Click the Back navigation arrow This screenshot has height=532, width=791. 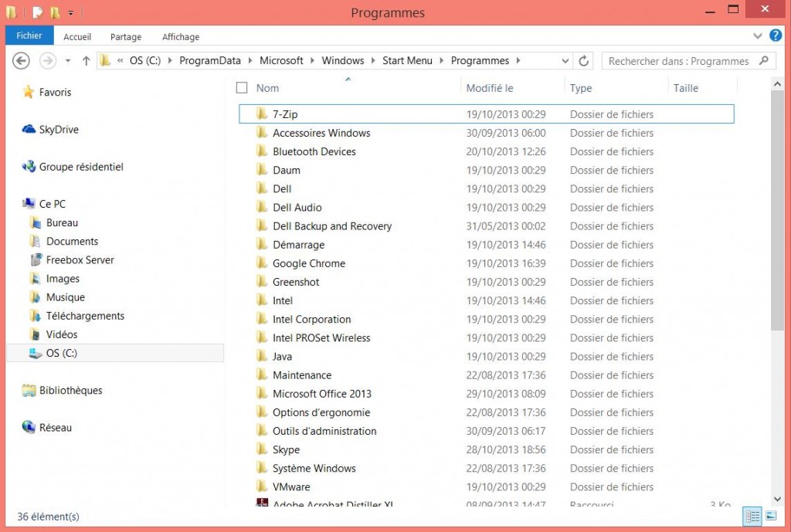pyautogui.click(x=21, y=60)
